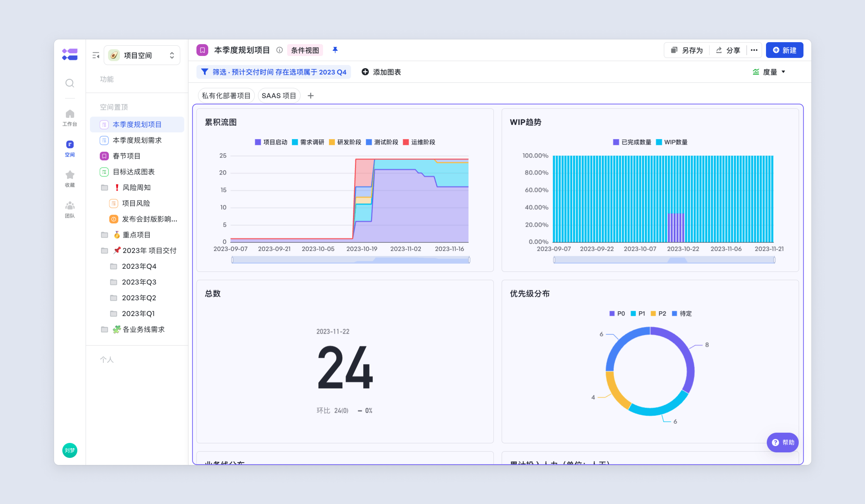Screen dimensions: 865x504
Task: Switch to SAAS 项目 tab
Action: pos(279,96)
